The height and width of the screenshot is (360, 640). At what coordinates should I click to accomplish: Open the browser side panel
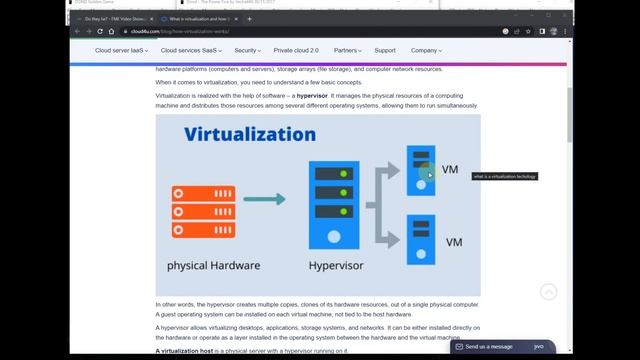pos(542,31)
